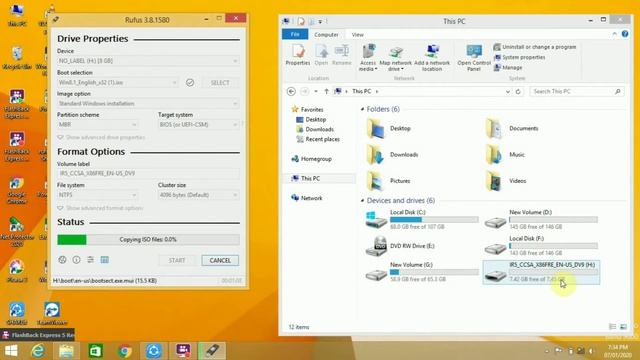Click CANCEL button in Rufus
640x360 pixels.
pos(220,260)
